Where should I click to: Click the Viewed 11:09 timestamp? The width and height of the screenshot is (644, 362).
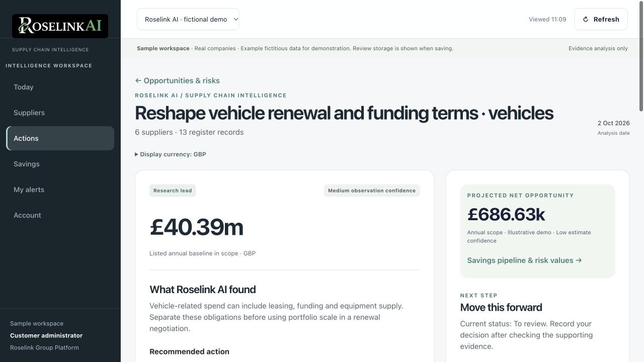tap(547, 19)
